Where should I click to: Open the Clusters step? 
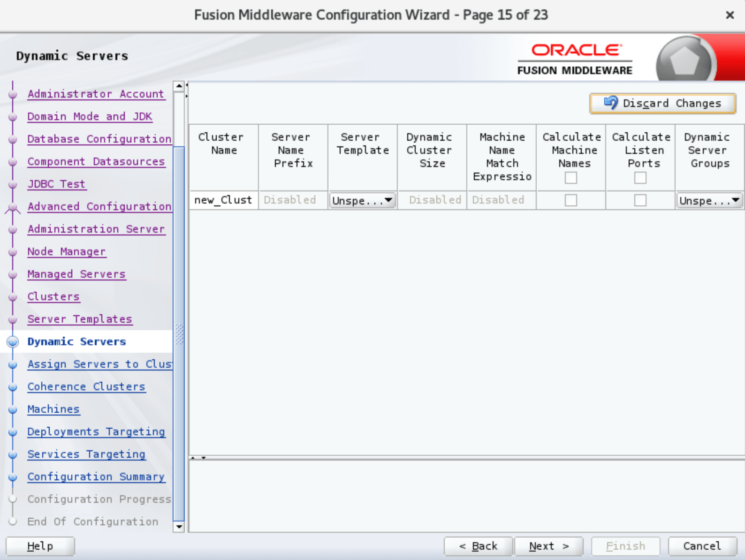click(53, 296)
